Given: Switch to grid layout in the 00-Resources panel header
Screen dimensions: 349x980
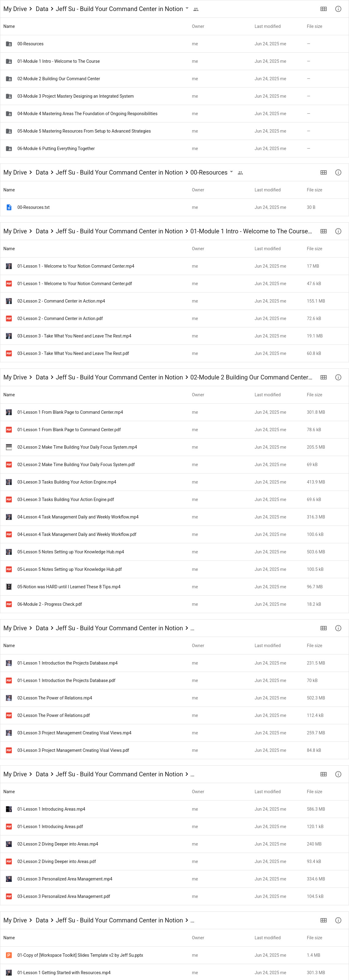Looking at the screenshot, I should tap(324, 172).
